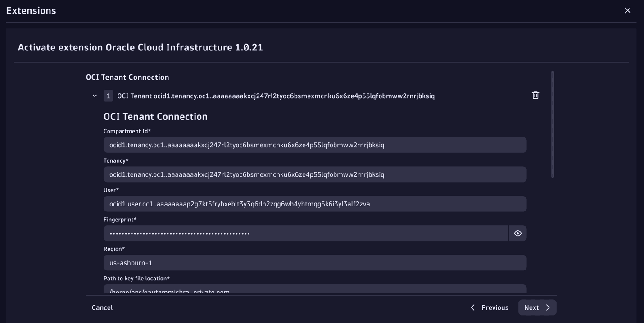Click inside the Tenancy field
Viewport: 644px width, 325px height.
[x=315, y=174]
